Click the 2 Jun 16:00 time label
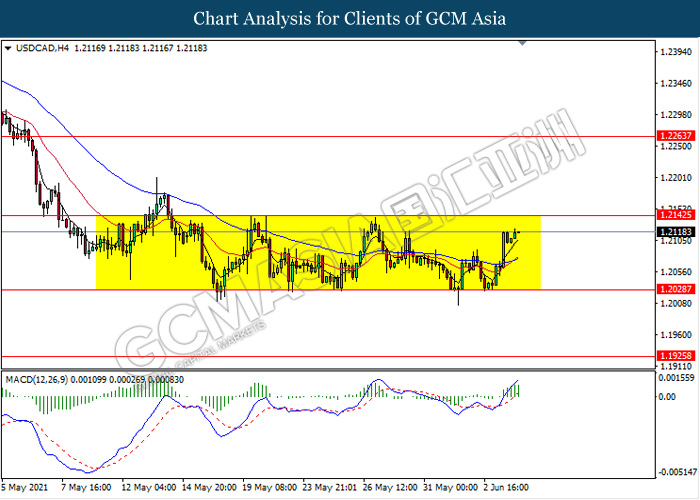The image size is (700, 500). (506, 488)
